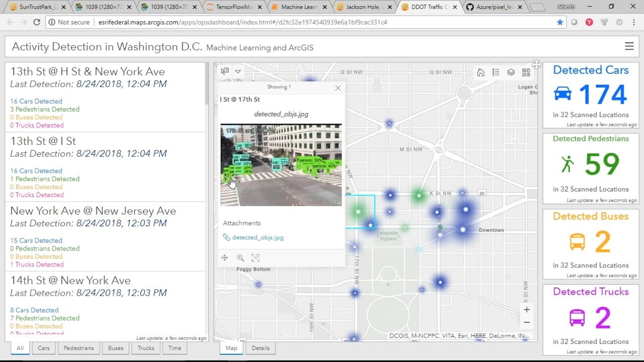Click the '7 Pedestrians Detected' text
This screenshot has width=644, height=362.
45,318
